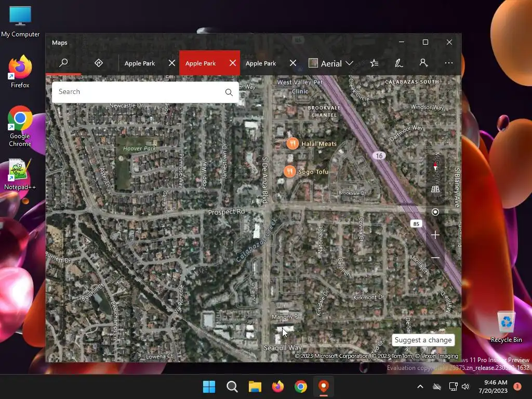The image size is (532, 399).
Task: Launch Chrome from the taskbar
Action: (301, 387)
